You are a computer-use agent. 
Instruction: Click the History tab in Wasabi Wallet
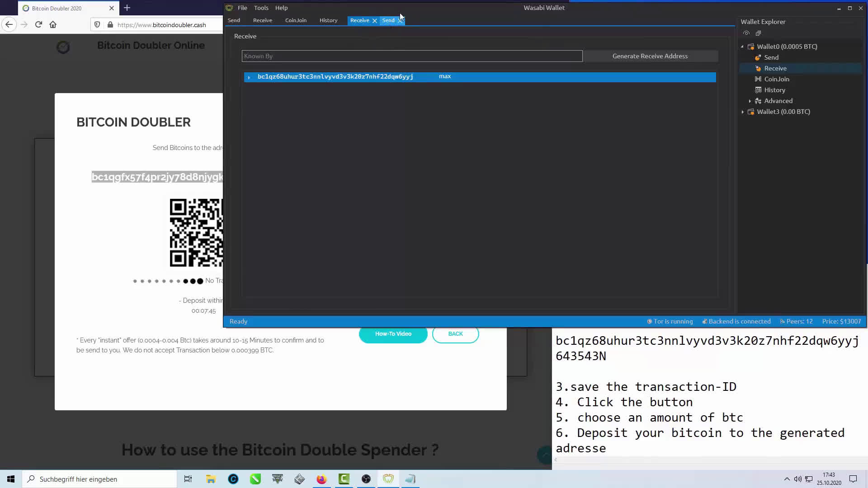329,20
